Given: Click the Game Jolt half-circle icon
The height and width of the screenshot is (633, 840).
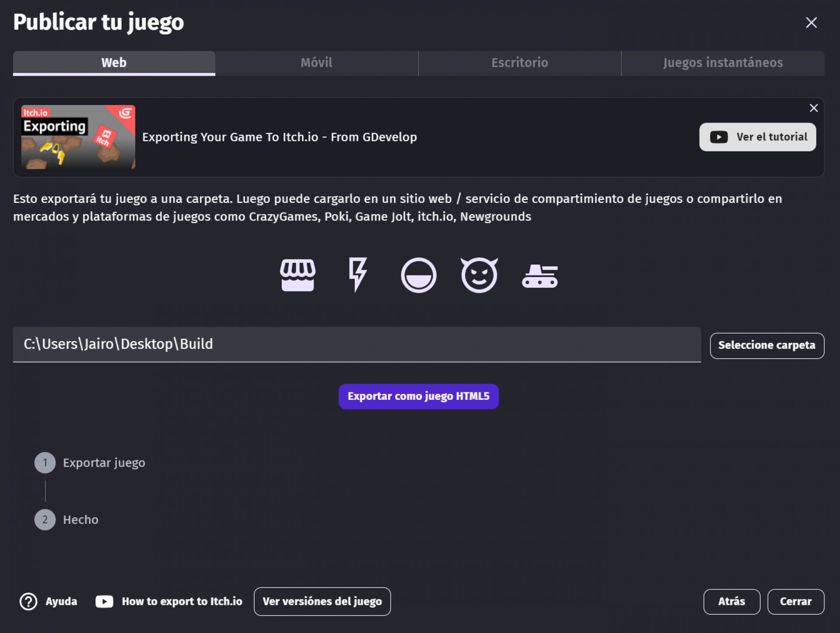Looking at the screenshot, I should [x=419, y=275].
